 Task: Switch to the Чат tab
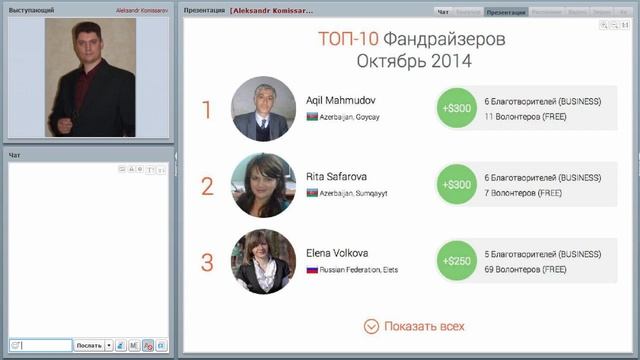(x=443, y=12)
